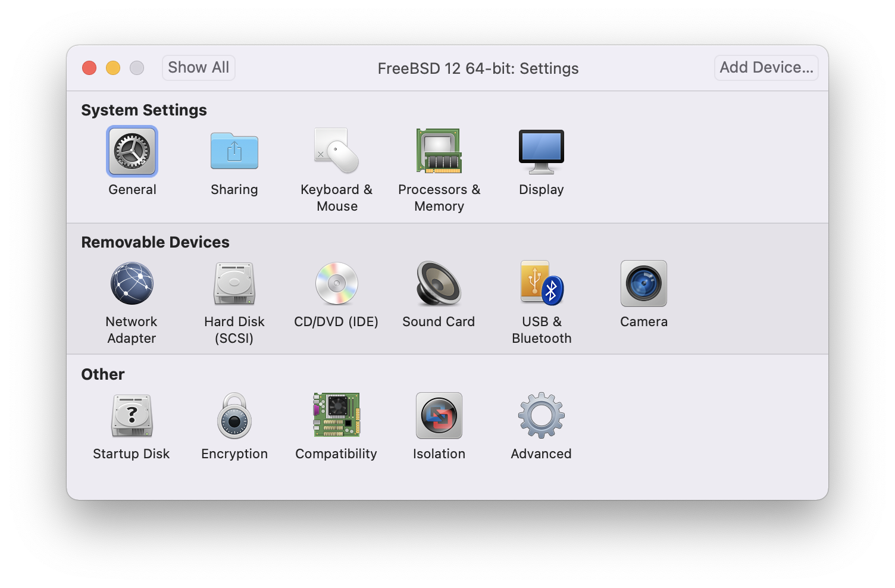Select the CD/DVD (IDE) device
Screen dimensions: 895x588
point(336,283)
